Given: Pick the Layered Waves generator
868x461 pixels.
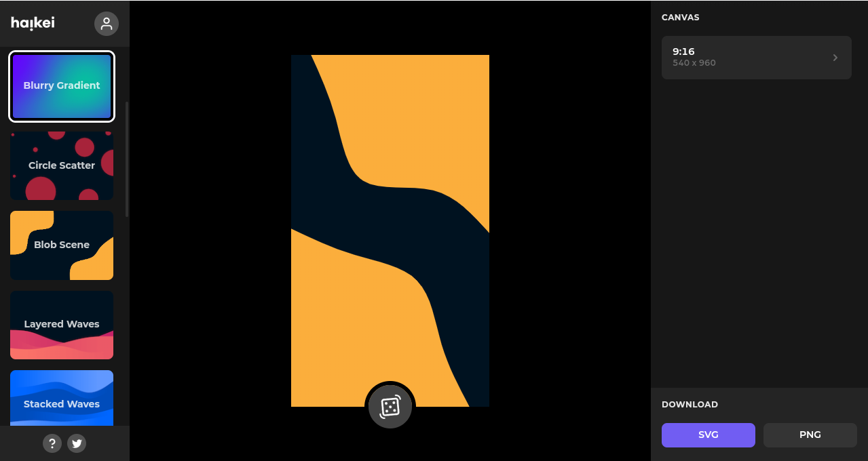Looking at the screenshot, I should coord(62,325).
